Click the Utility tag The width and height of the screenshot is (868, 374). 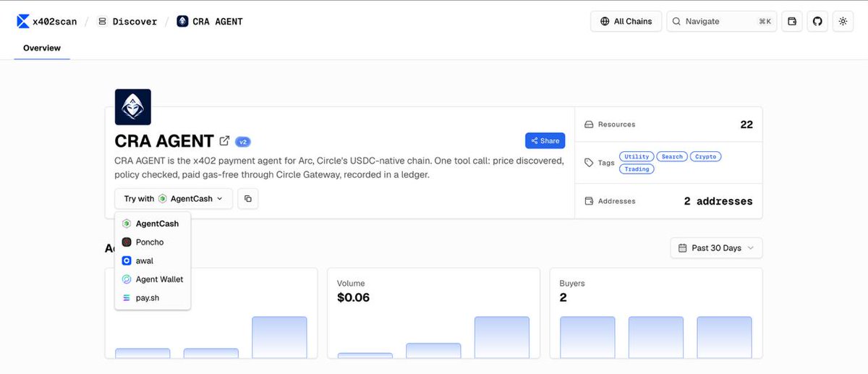tap(637, 156)
